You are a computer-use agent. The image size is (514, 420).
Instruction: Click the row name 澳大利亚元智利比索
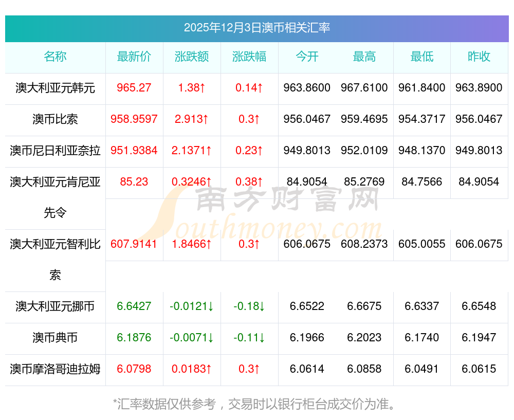click(x=55, y=260)
